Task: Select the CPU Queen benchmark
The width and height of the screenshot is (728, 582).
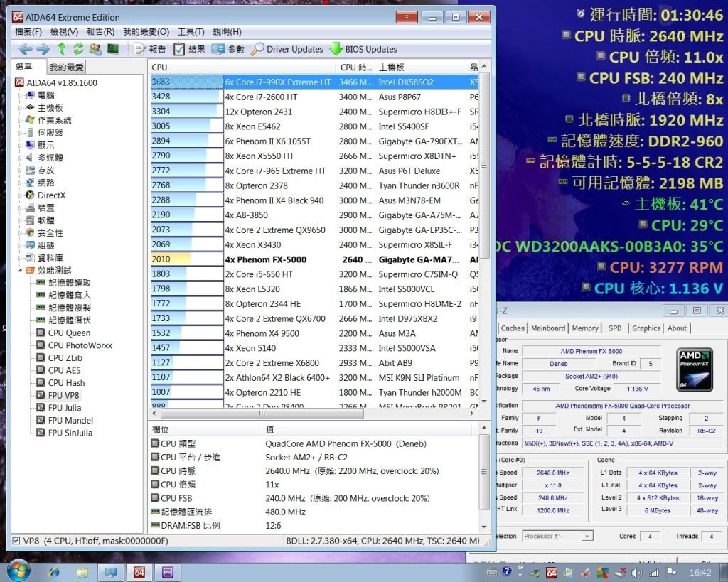Action: 69,333
